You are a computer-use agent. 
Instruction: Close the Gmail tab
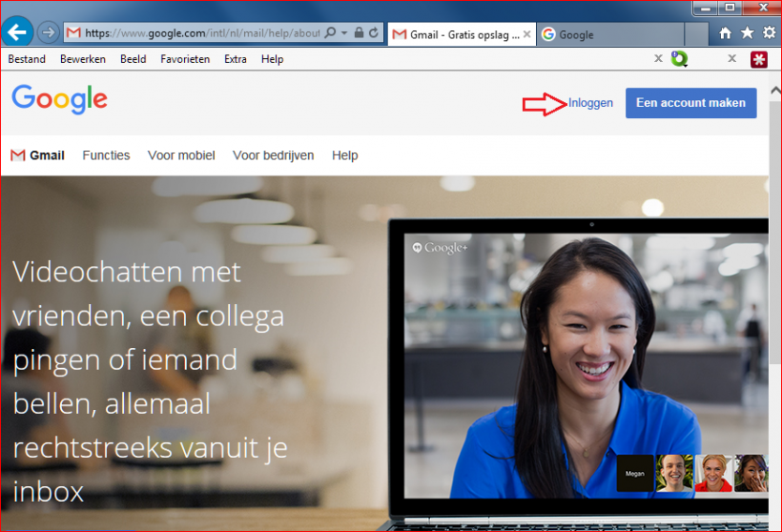point(525,33)
